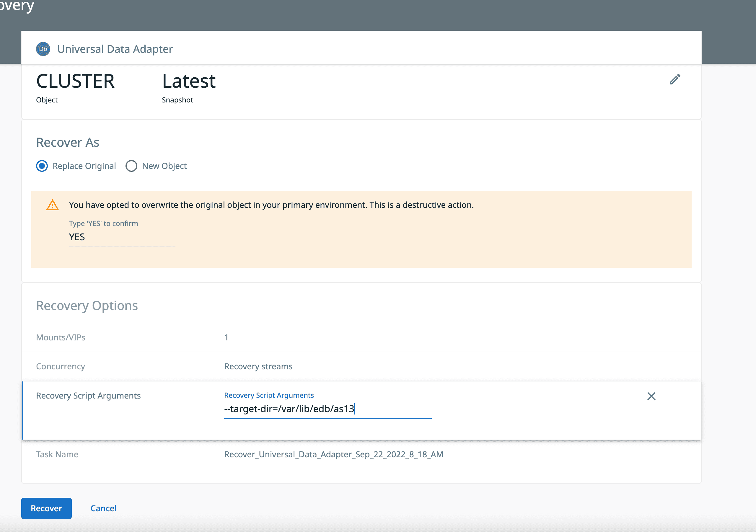Click the Universal Data Adapter header text
This screenshot has width=756, height=532.
tap(115, 49)
